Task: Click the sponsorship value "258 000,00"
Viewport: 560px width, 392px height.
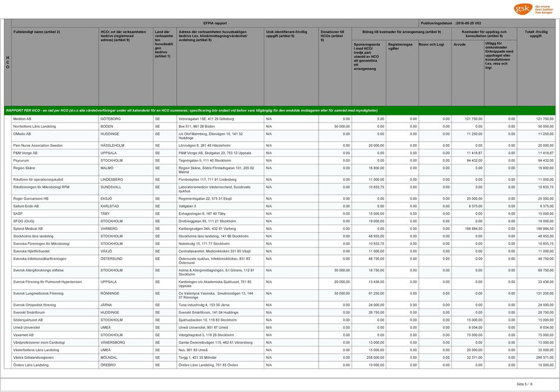Action: pyautogui.click(x=369, y=358)
